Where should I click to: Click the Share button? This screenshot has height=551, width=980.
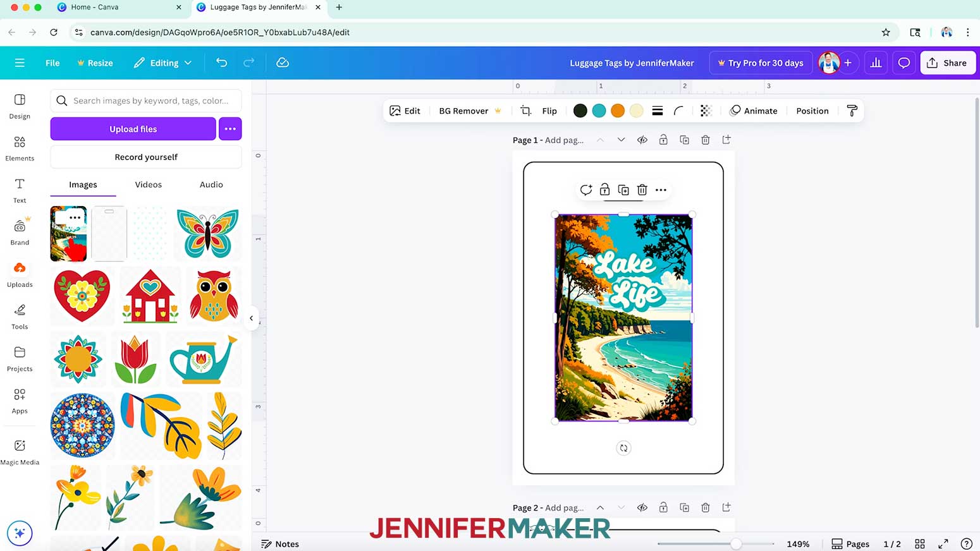tap(948, 63)
